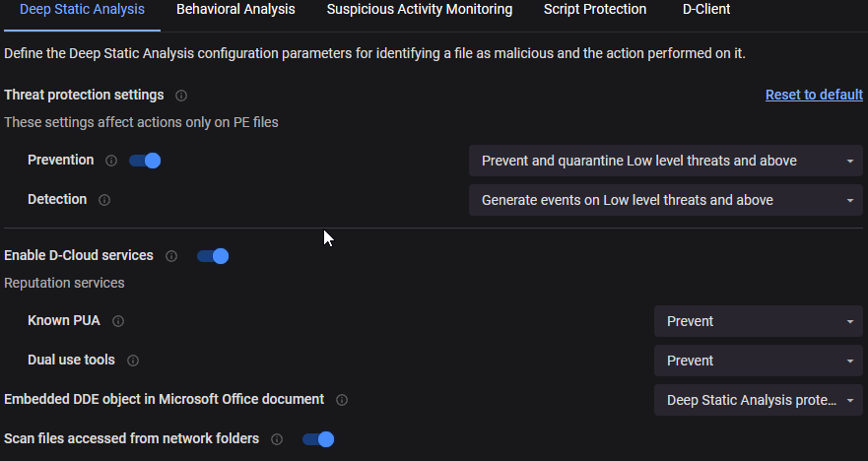Open the Dual use tools action dropdown

[x=758, y=361]
